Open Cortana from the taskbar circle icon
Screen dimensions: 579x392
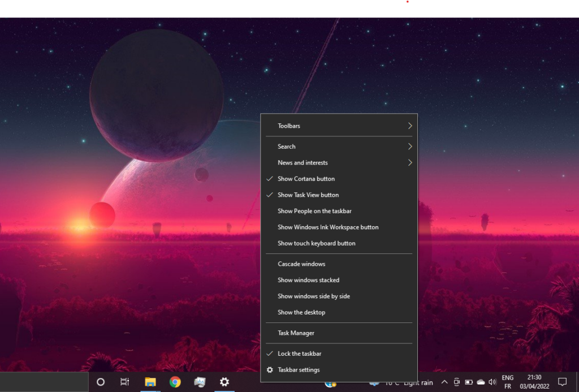pyautogui.click(x=101, y=382)
